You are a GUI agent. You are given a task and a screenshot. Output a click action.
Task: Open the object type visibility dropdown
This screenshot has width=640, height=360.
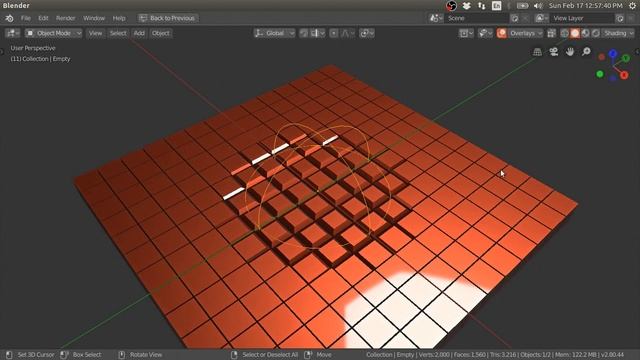click(466, 33)
